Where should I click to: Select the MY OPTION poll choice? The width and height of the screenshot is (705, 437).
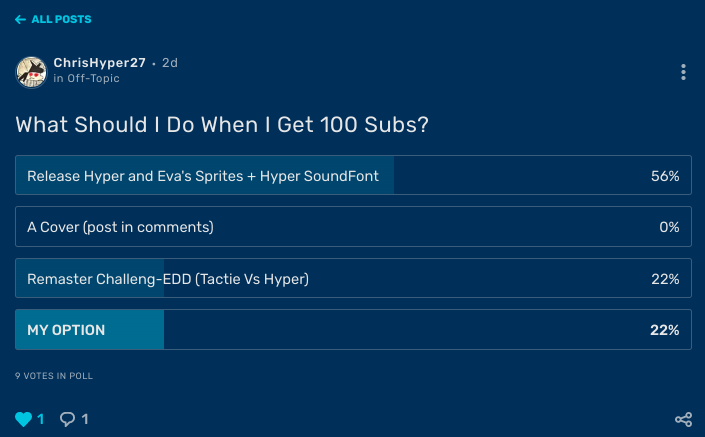[66, 330]
